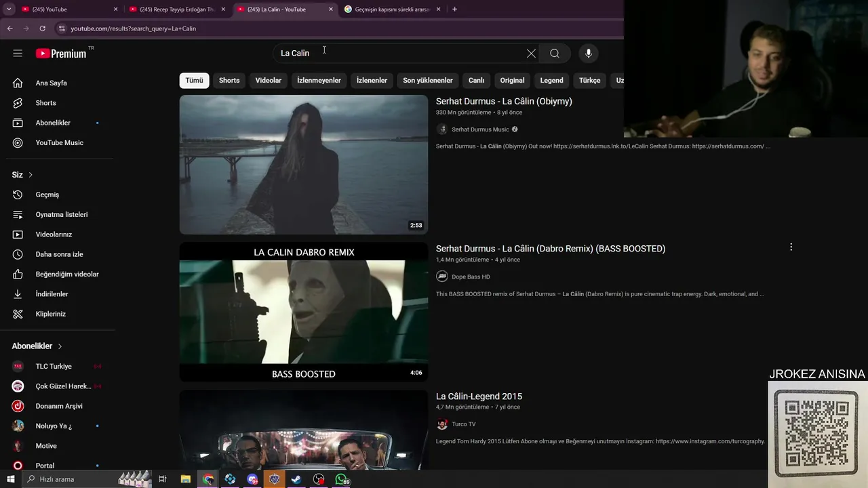Screen dimensions: 868x488
Task: Open the YouTube hamburger guide menu
Action: [18, 53]
